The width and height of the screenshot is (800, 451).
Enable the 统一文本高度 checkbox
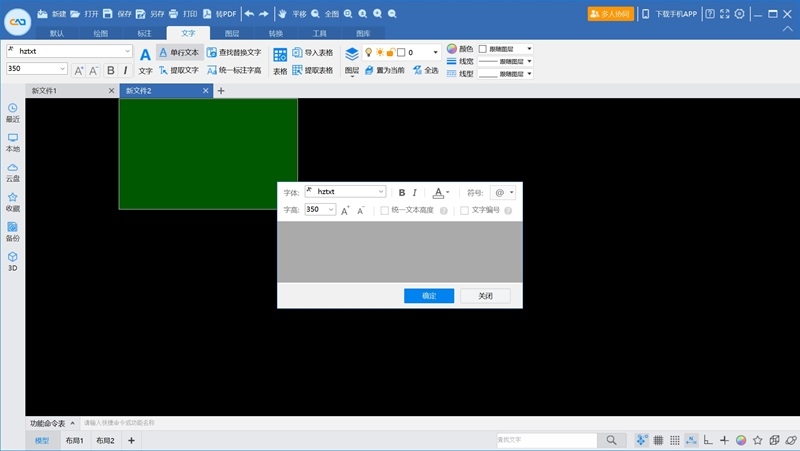[385, 210]
